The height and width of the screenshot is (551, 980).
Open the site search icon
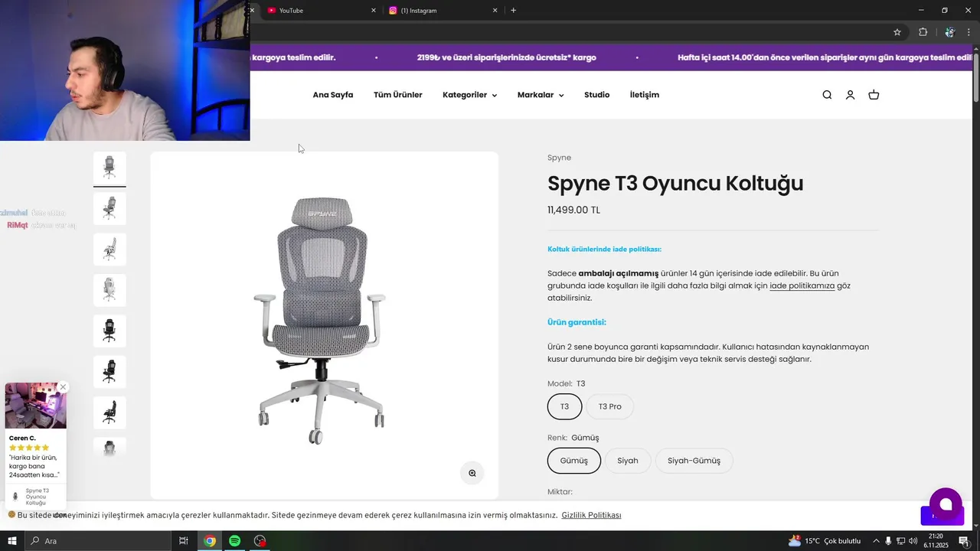[x=827, y=95]
